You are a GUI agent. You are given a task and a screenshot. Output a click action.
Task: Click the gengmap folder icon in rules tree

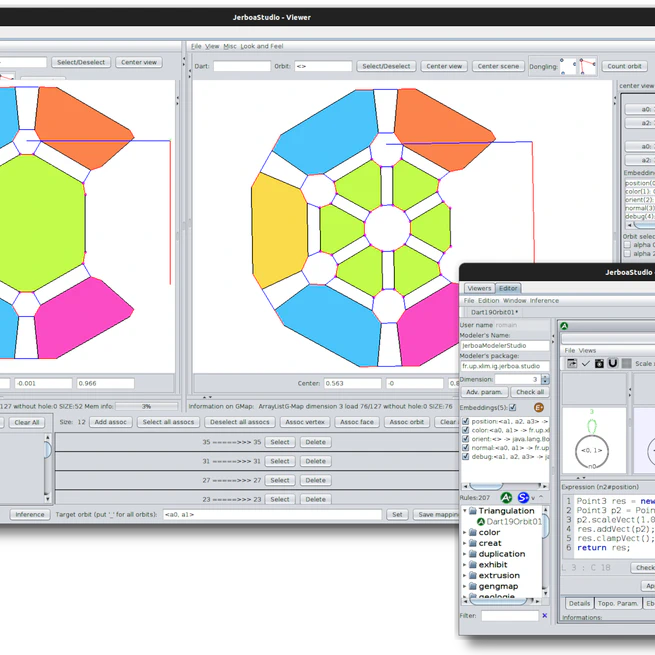tap(472, 586)
